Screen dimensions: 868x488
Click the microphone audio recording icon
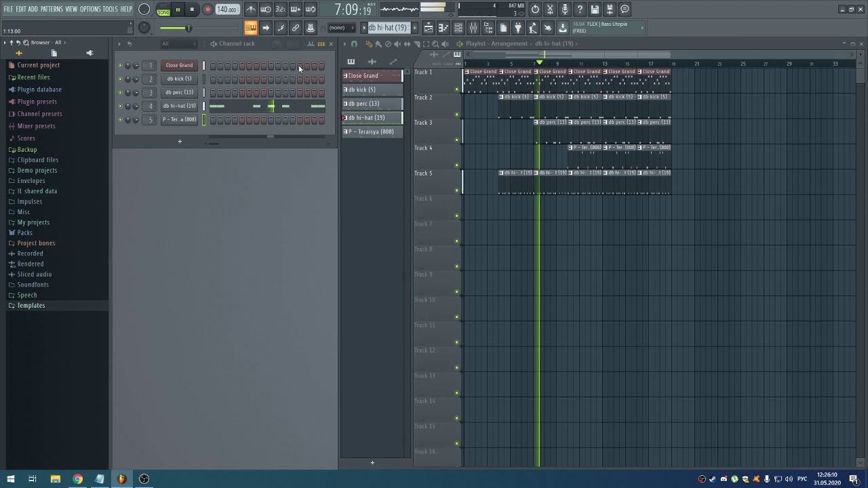565,9
